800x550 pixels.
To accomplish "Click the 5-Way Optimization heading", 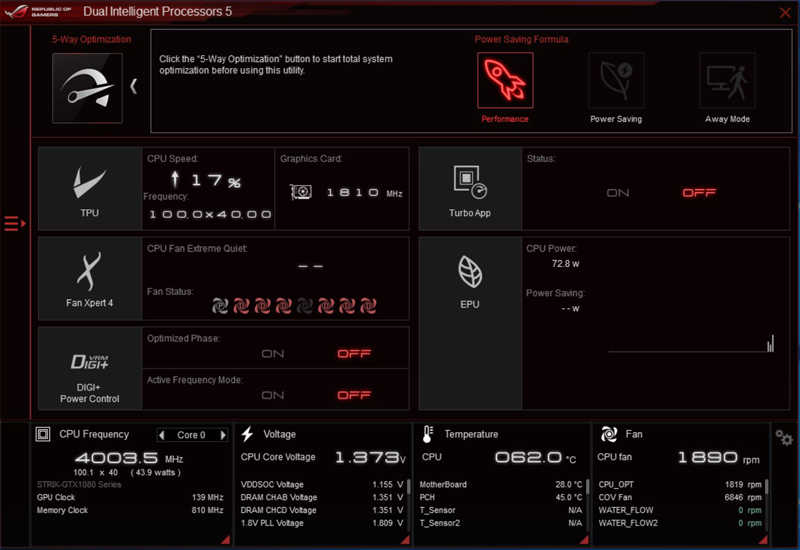I will click(x=92, y=39).
